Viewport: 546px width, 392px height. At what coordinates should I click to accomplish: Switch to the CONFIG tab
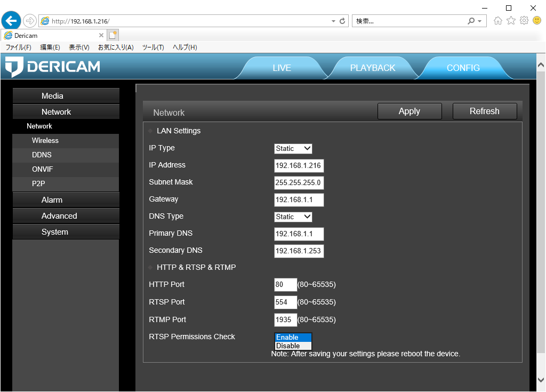[x=463, y=68]
